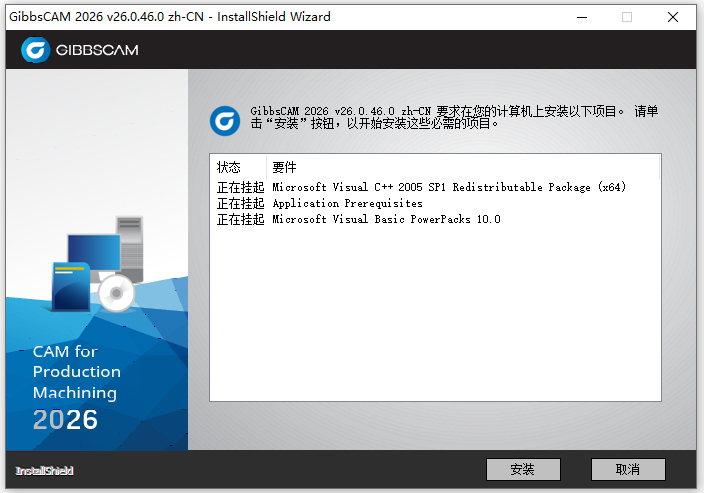Click the large 2026 text in the banner
Viewport: 704px width, 493px height.
pos(65,419)
